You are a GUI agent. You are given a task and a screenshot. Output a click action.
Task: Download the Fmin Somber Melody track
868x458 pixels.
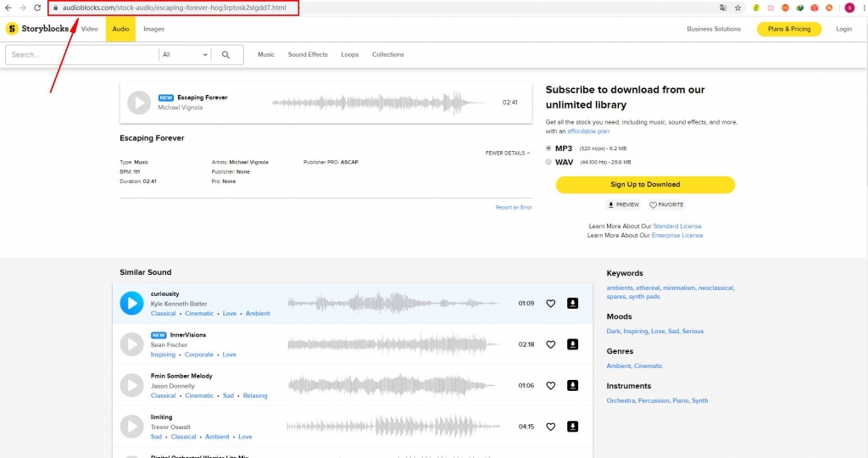572,385
